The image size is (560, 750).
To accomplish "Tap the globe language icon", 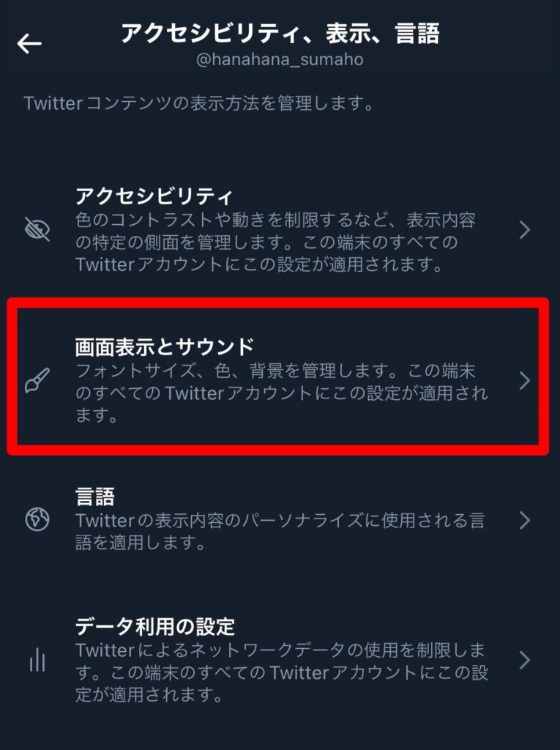I will point(37,519).
